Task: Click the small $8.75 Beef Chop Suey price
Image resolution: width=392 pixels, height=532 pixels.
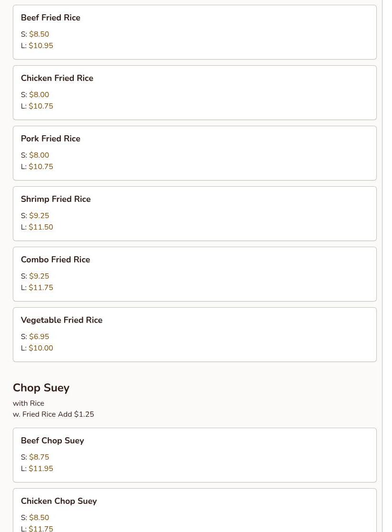Action: click(39, 457)
